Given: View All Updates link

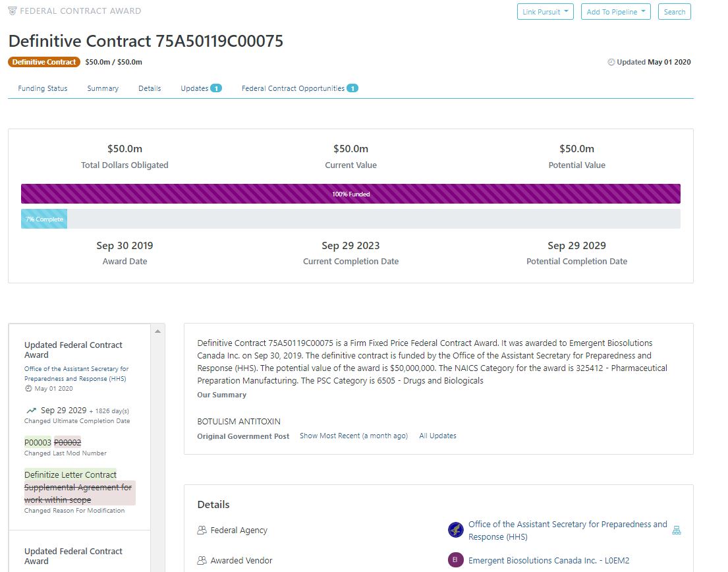Looking at the screenshot, I should point(437,436).
